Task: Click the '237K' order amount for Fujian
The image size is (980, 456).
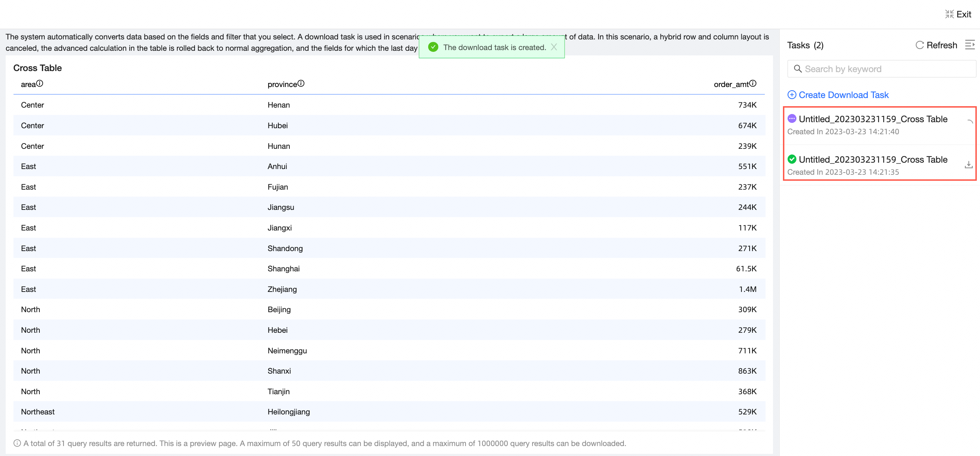Action: tap(747, 186)
